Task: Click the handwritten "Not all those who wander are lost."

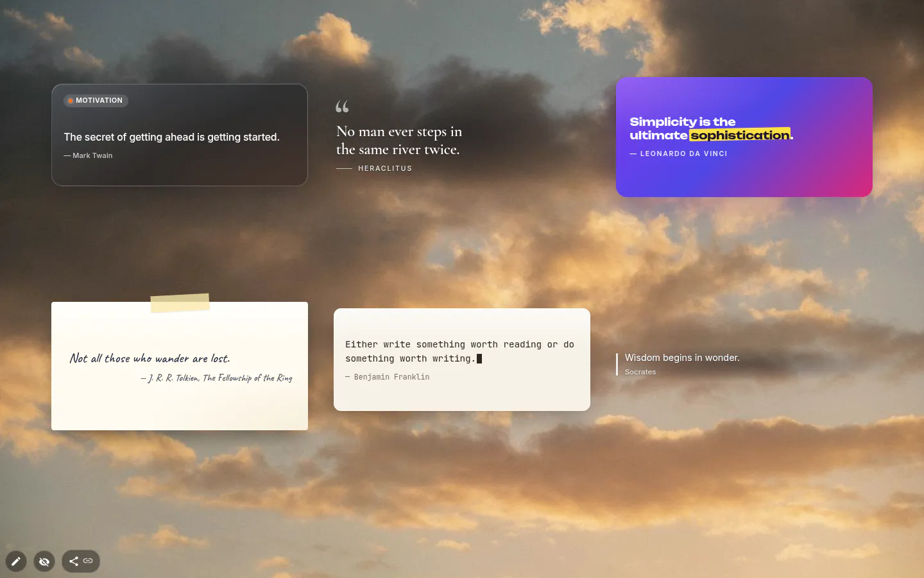Action: point(150,358)
